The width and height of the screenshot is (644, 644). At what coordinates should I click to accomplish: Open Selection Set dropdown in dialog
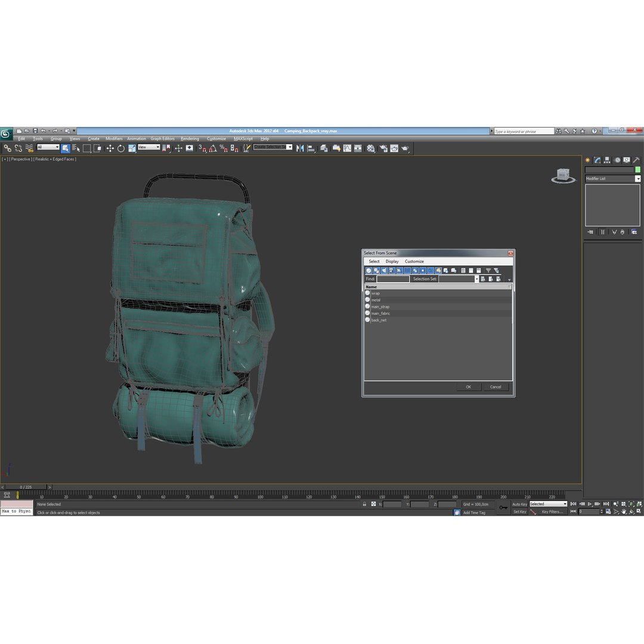(477, 279)
